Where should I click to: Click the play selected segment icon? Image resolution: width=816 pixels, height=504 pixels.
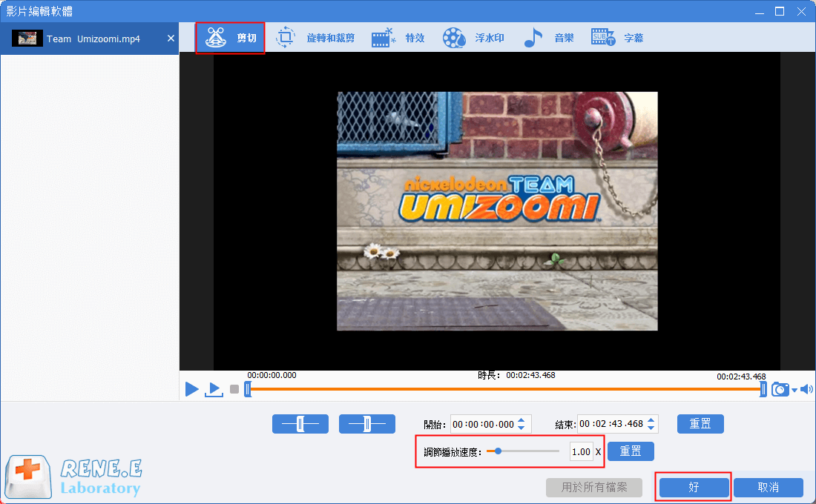point(214,389)
